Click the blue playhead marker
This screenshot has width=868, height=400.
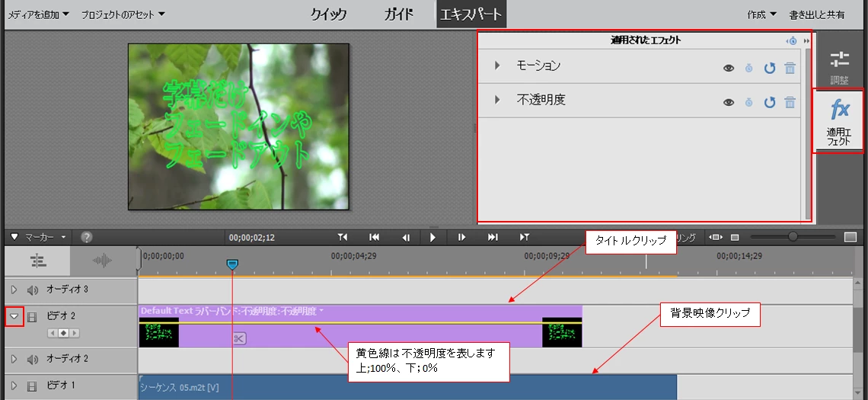232,264
